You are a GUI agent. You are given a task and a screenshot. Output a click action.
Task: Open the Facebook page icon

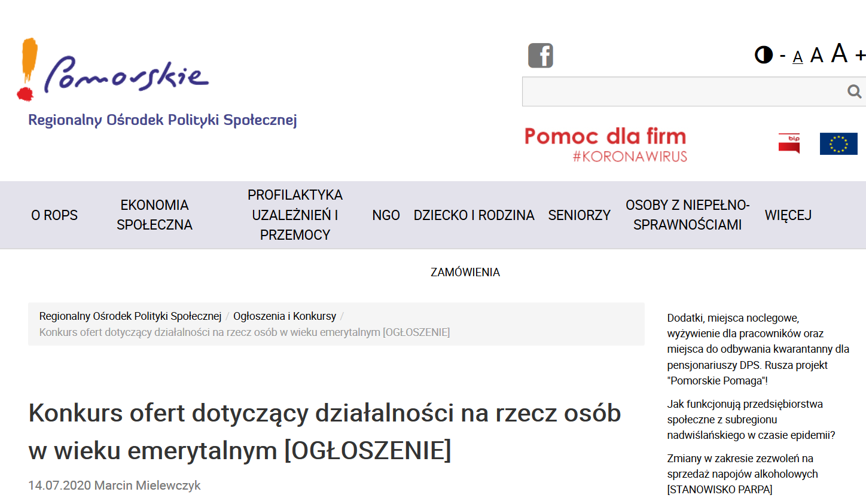[x=540, y=56]
